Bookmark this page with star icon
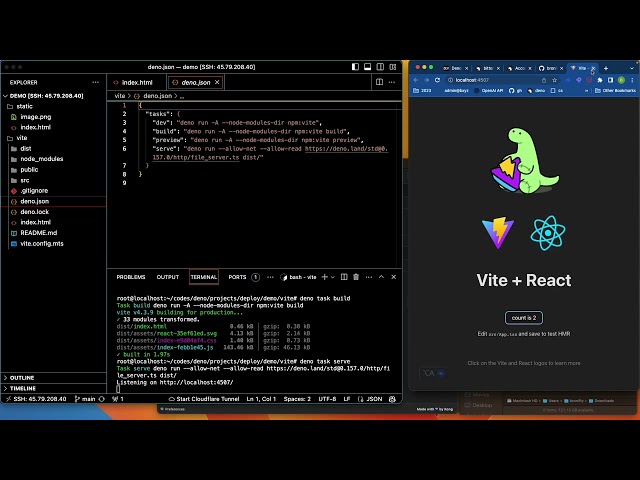 (554, 80)
